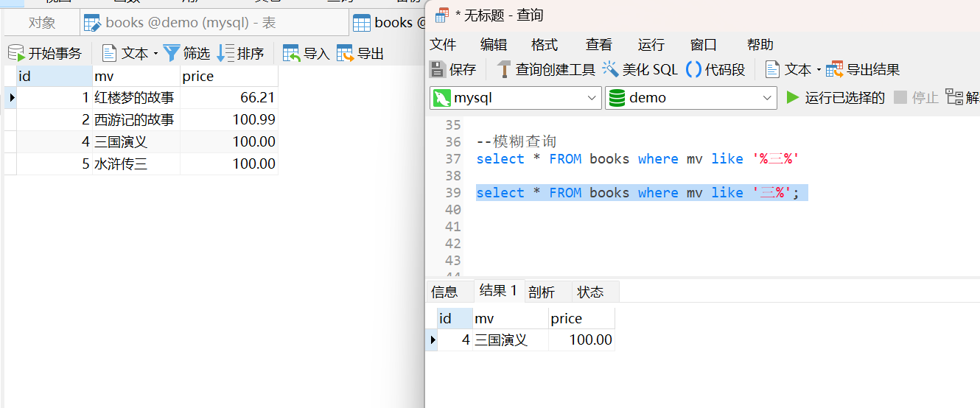Click the price column header in the books table
The width and height of the screenshot is (980, 408).
tap(229, 76)
